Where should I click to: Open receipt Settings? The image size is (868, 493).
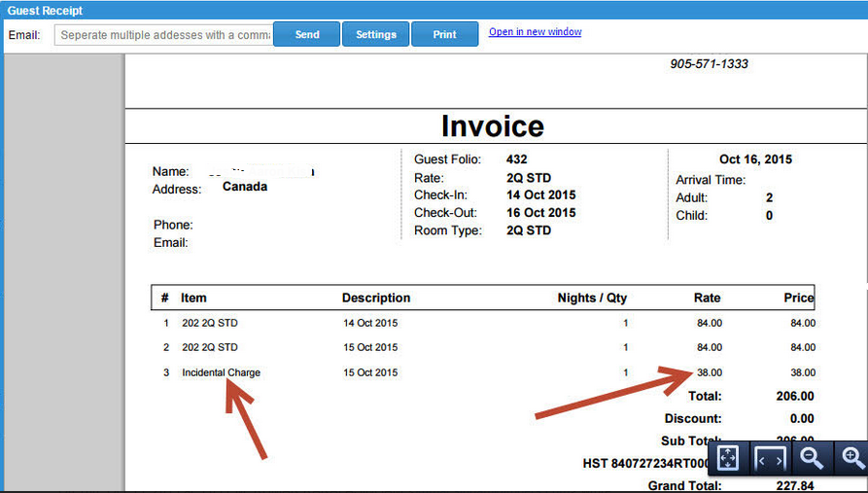[x=375, y=34]
